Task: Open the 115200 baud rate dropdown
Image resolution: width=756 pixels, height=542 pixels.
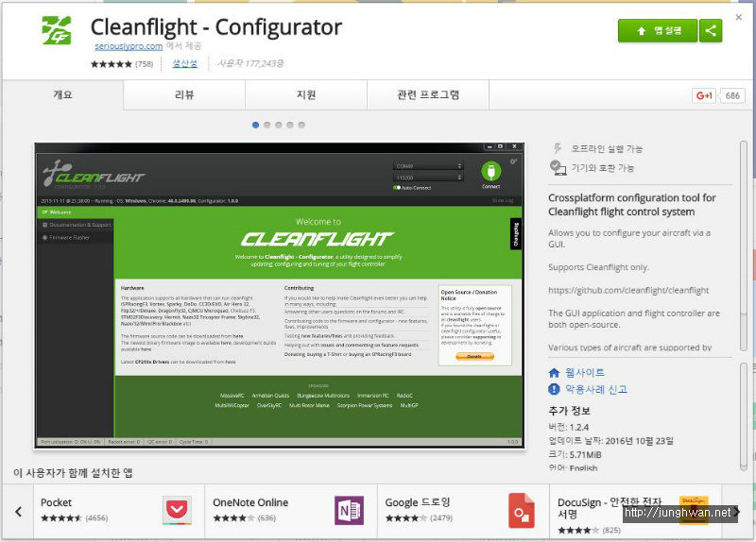Action: 429,178
